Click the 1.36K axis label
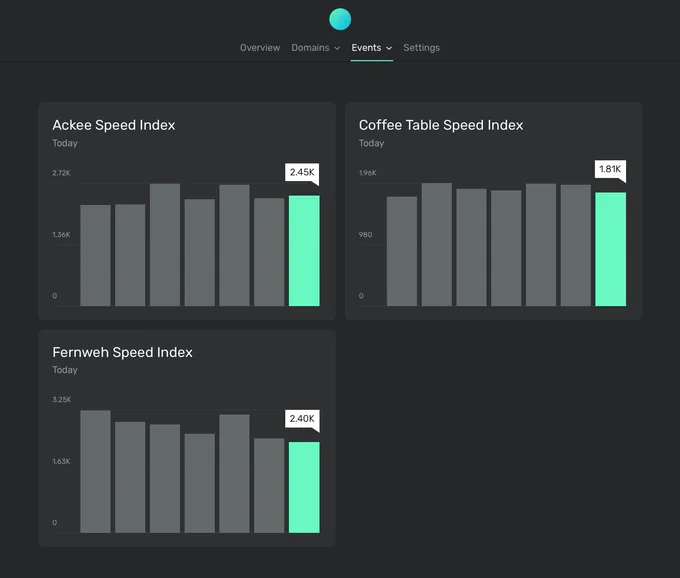680x578 pixels. click(61, 235)
